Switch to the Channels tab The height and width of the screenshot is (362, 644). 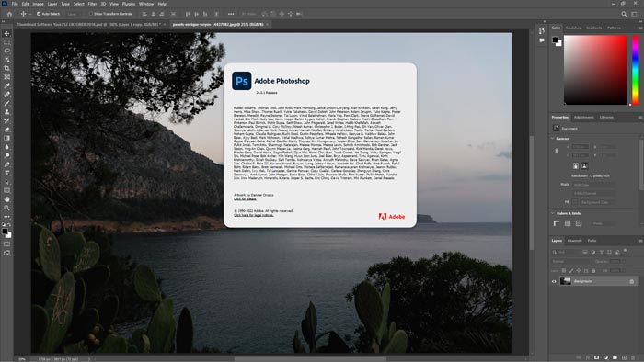point(575,241)
